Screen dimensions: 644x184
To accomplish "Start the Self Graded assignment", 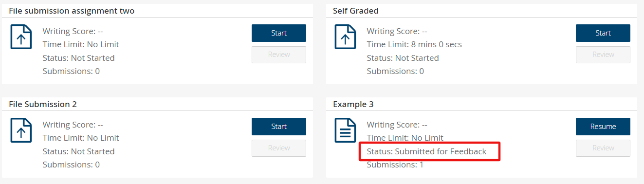I will click(603, 33).
